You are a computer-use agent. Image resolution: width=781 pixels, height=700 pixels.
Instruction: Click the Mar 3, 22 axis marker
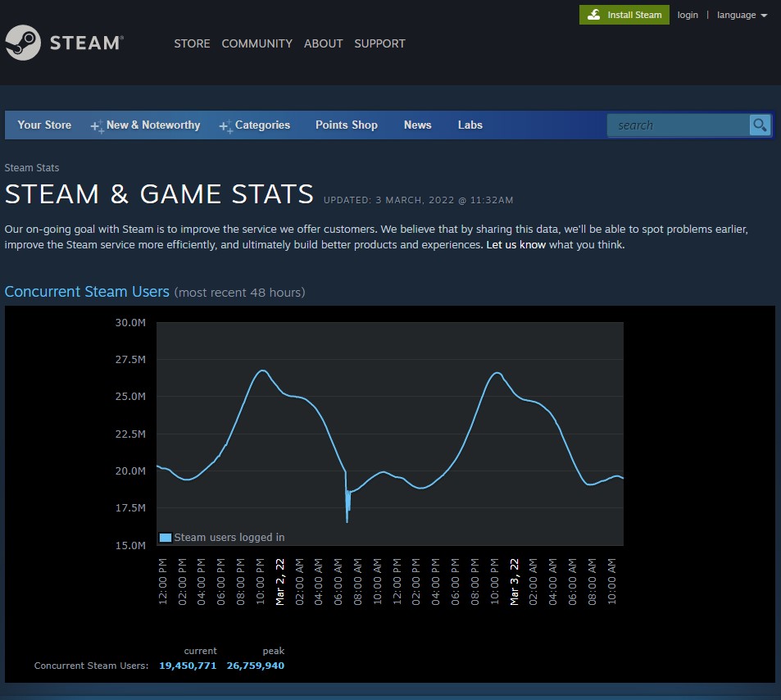pos(514,581)
